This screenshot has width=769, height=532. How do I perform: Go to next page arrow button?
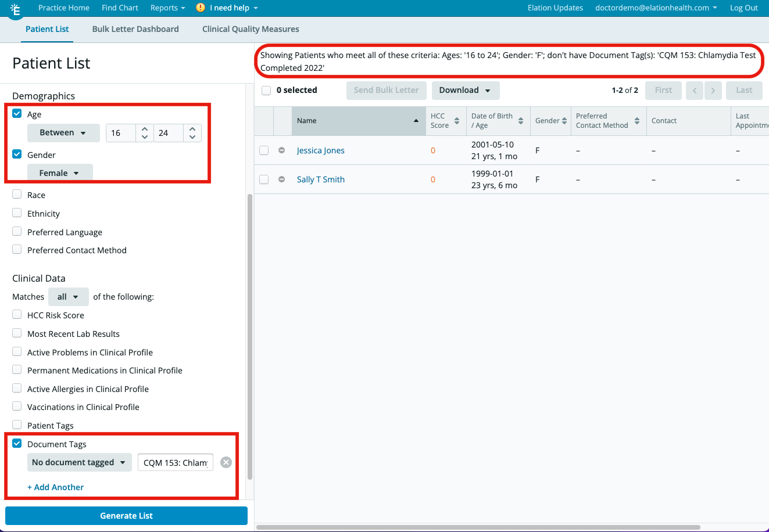[713, 90]
